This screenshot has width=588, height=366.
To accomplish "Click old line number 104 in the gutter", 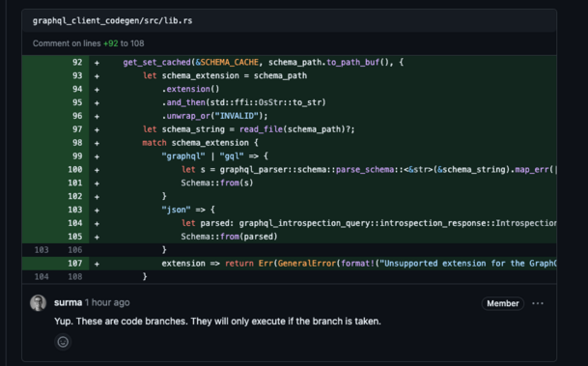I will pyautogui.click(x=42, y=277).
